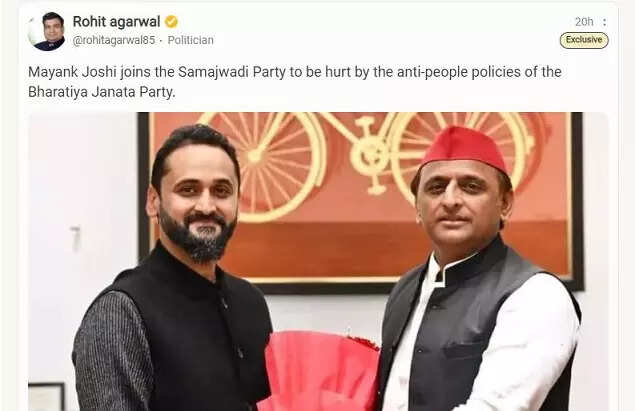Click the light switch on left wall

(76, 239)
